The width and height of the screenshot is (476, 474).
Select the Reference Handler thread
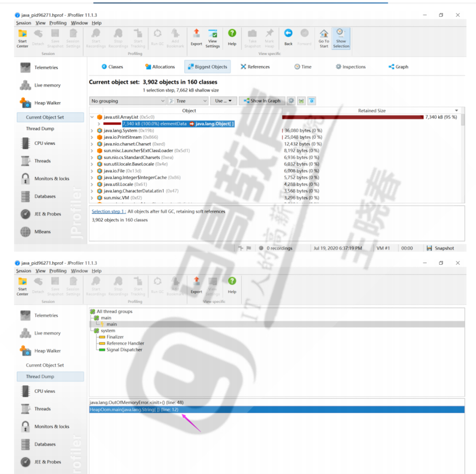pos(125,343)
